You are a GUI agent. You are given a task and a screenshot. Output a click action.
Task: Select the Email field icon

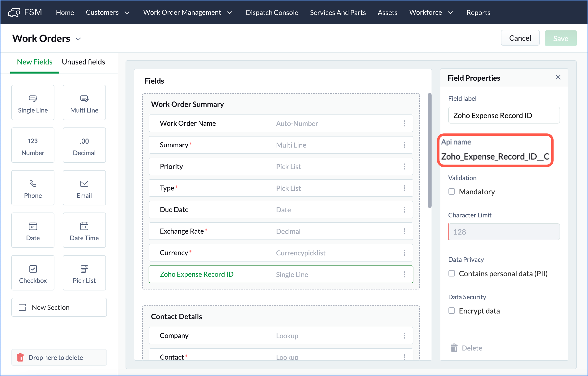(x=84, y=184)
